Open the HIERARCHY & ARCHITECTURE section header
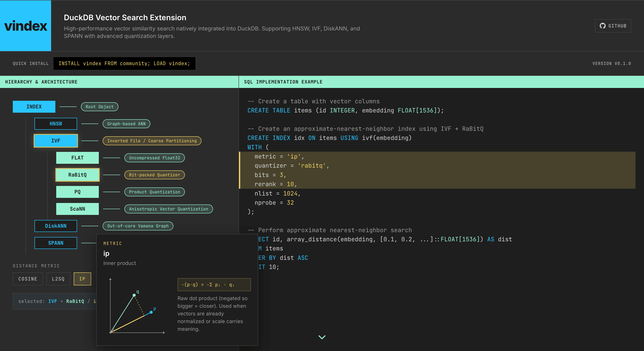644x351 pixels. (x=41, y=82)
